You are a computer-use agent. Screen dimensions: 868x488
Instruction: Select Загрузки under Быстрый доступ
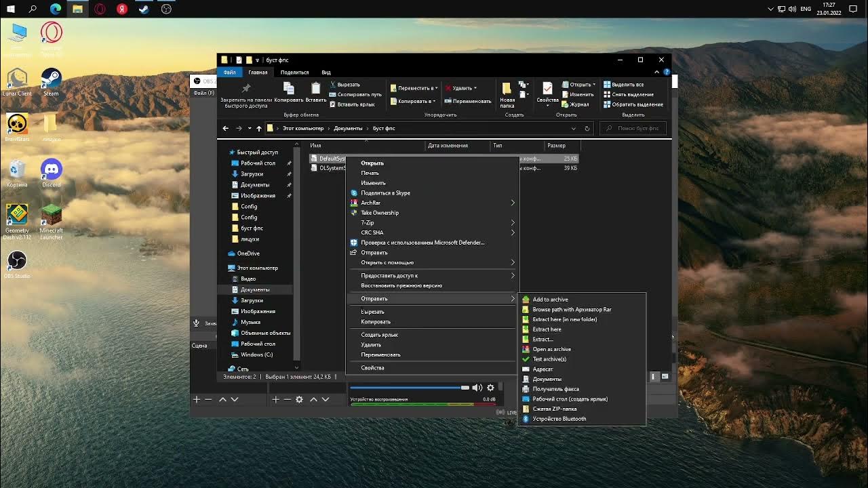pyautogui.click(x=252, y=174)
